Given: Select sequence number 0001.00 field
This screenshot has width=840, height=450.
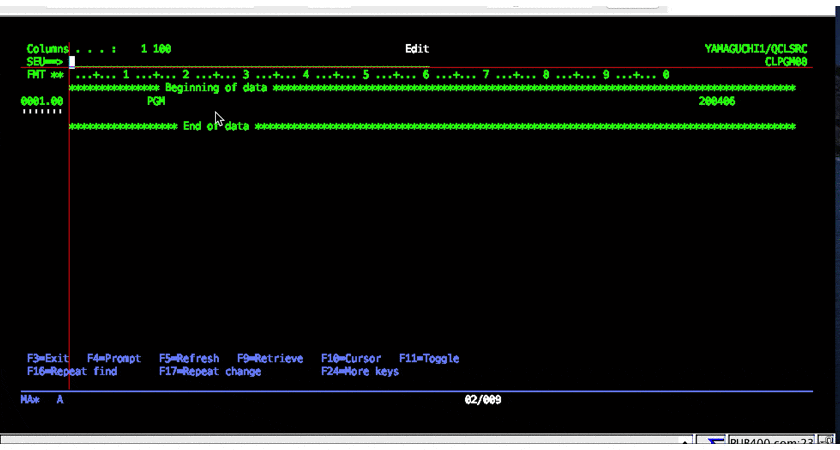Looking at the screenshot, I should click(42, 101).
